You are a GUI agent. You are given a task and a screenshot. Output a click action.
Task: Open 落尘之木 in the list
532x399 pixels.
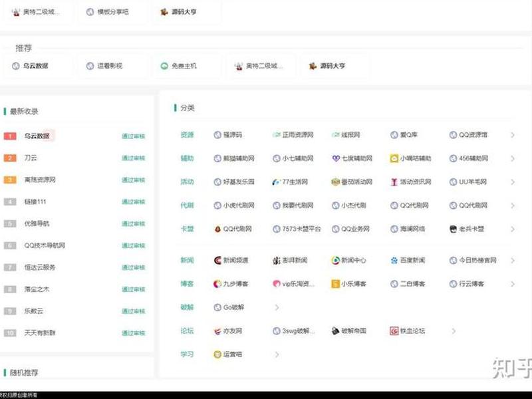coord(37,289)
